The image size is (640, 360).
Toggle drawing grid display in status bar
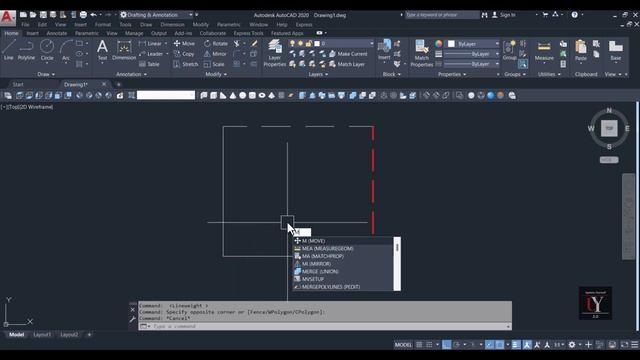coord(419,345)
